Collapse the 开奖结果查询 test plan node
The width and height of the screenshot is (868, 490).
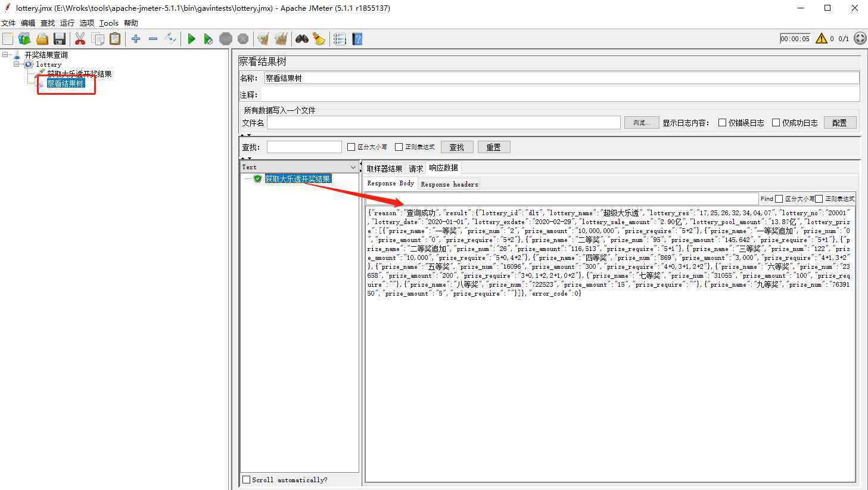(x=5, y=55)
